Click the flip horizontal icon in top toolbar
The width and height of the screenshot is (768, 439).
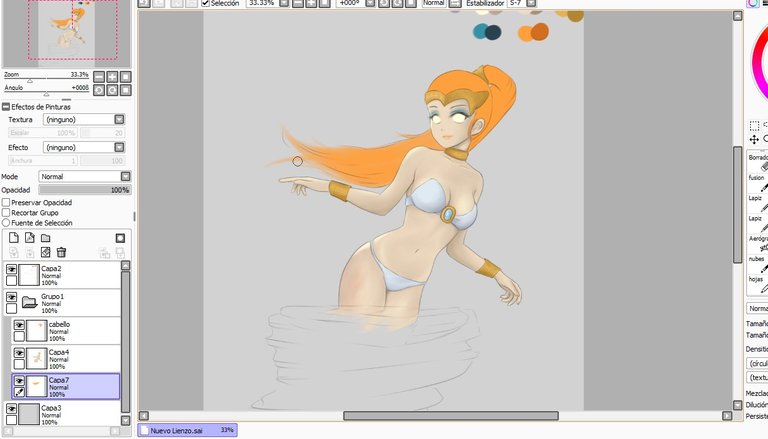455,3
